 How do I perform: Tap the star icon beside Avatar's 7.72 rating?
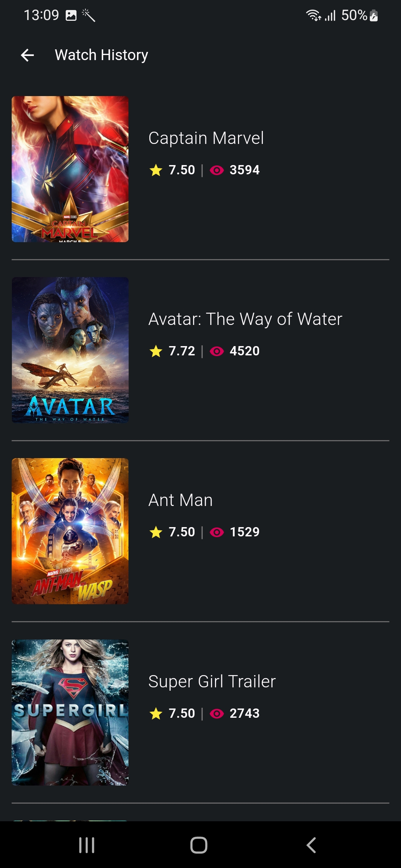[x=156, y=351]
